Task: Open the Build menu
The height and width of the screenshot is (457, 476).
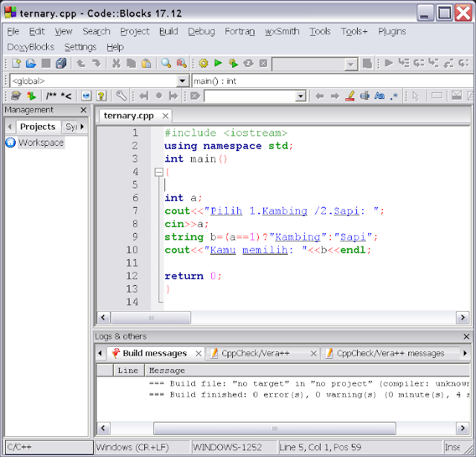Action: click(169, 31)
